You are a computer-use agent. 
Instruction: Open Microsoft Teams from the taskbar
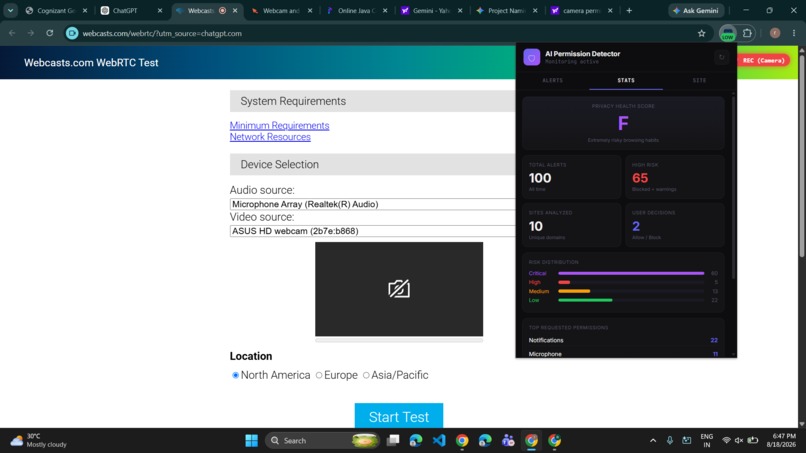508,441
